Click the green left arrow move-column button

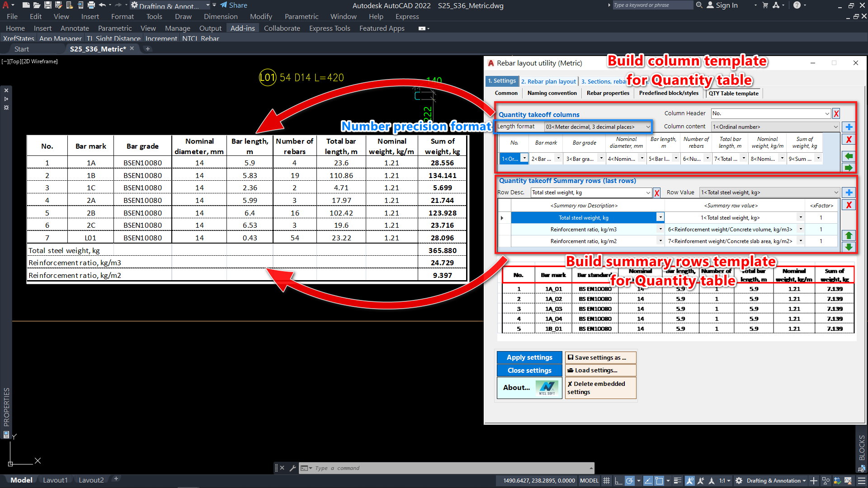[849, 156]
